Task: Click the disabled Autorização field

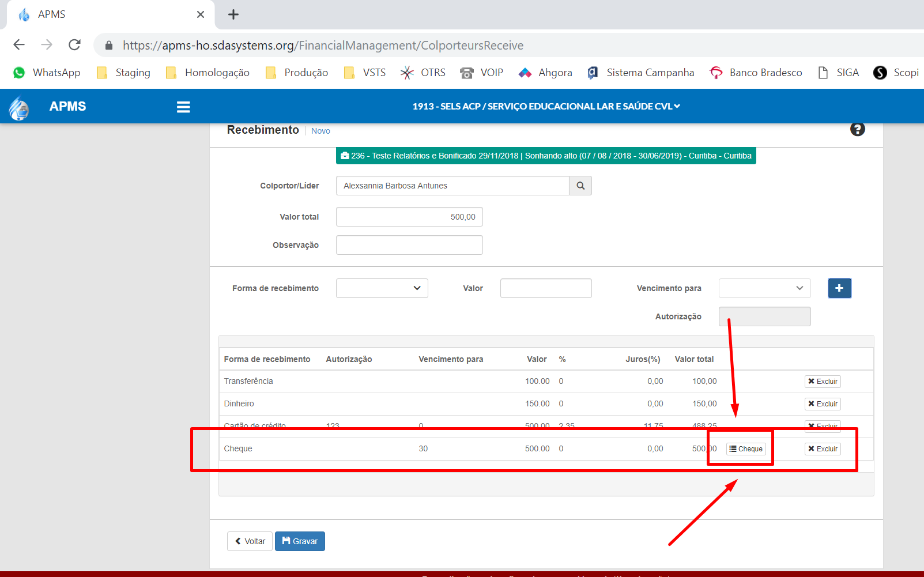Action: [765, 316]
